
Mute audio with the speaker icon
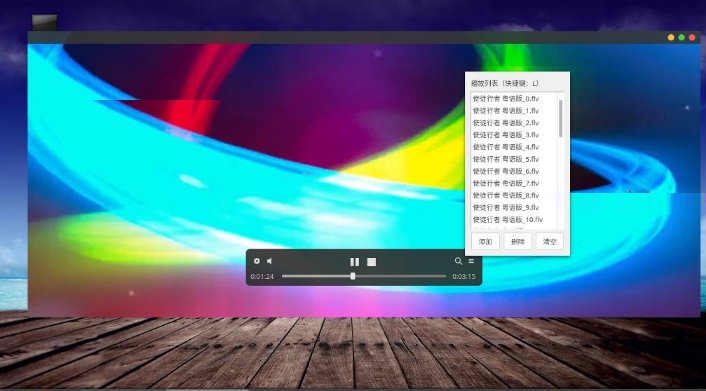(269, 261)
